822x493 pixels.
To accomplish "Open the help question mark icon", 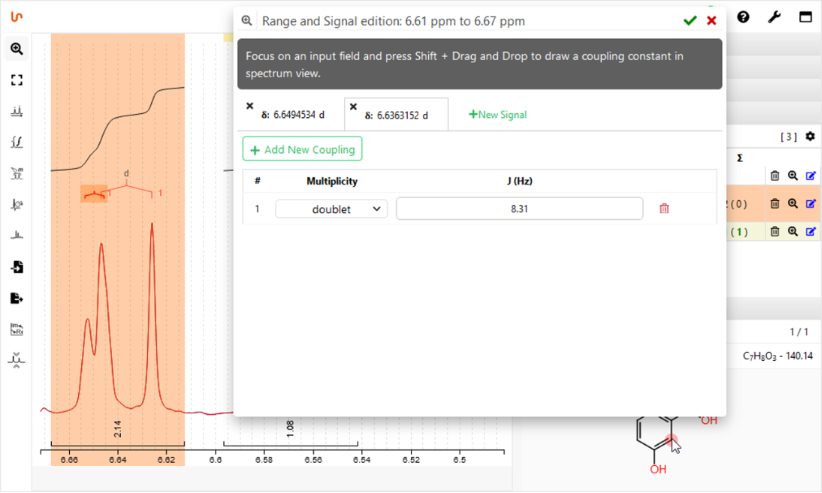I will pyautogui.click(x=743, y=17).
